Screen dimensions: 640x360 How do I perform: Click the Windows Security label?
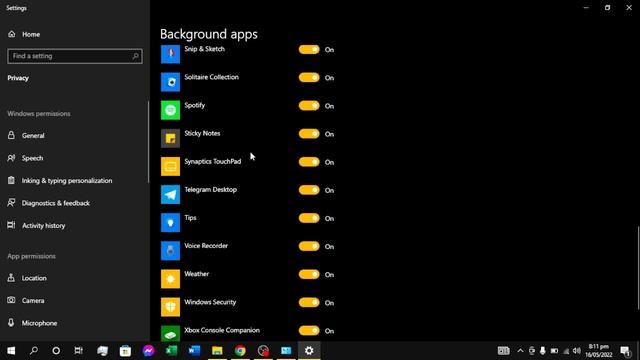click(x=210, y=302)
